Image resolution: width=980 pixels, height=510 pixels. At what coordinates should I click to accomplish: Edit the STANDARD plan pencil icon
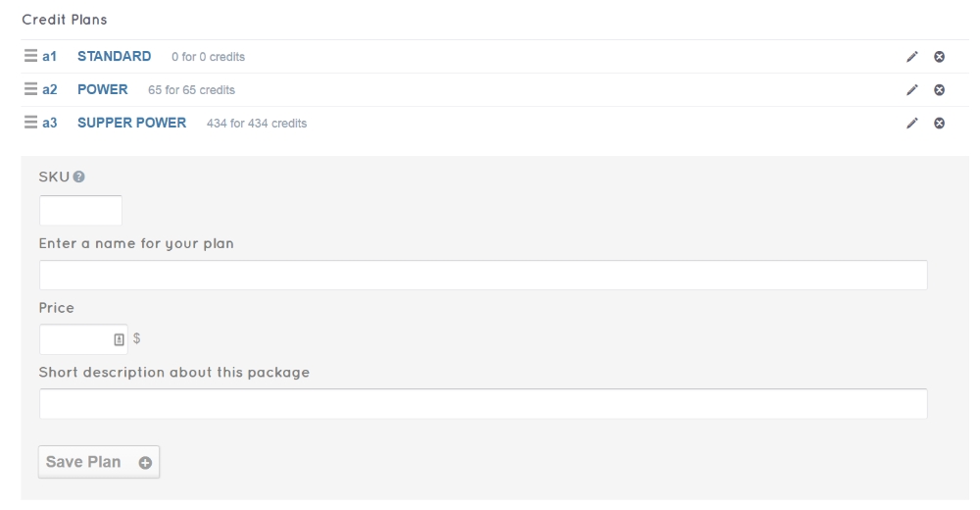coord(913,57)
